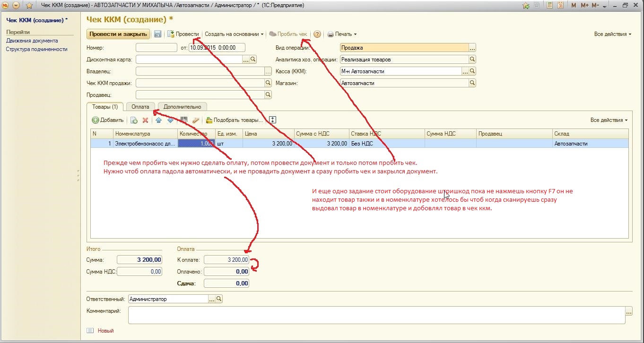Open the calendar icon in title bar
The image size is (644, 343).
pyautogui.click(x=560, y=6)
